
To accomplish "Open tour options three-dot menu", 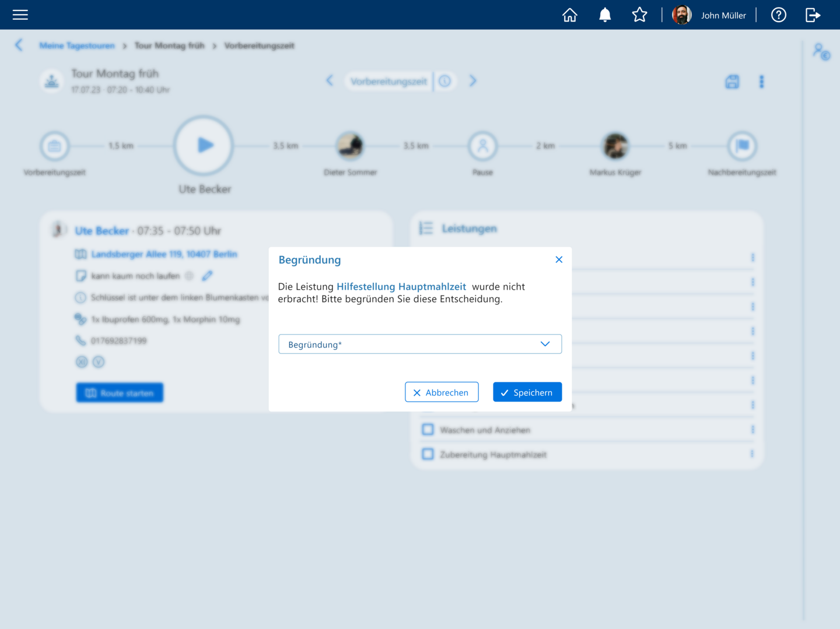I will (x=761, y=82).
